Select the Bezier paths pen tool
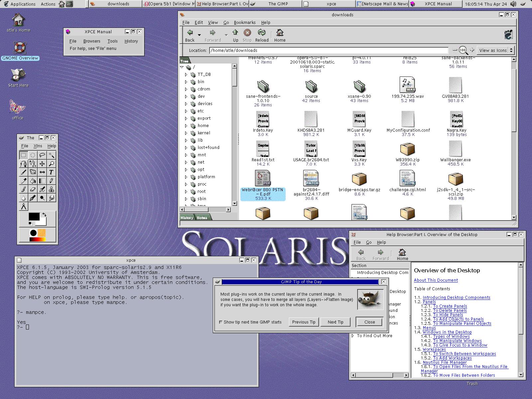Screen dimensions: 532x399 tap(23, 164)
